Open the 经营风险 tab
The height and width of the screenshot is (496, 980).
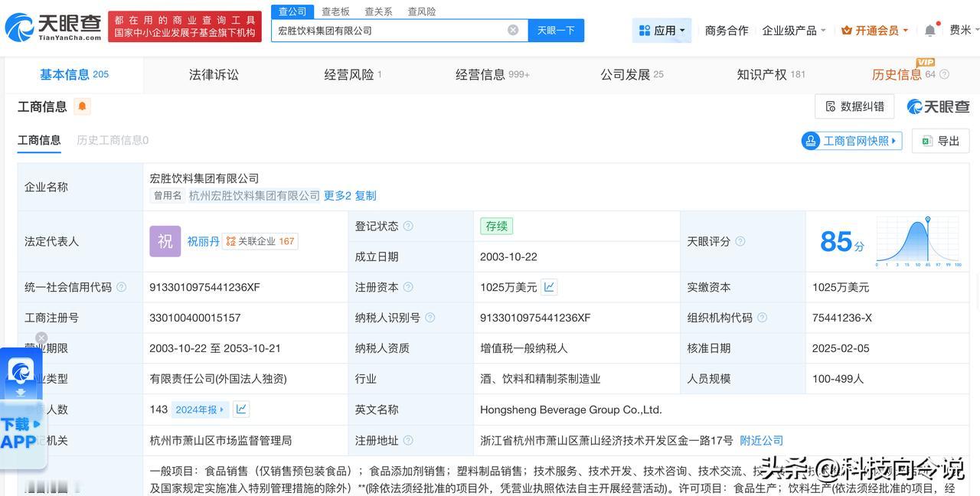[x=353, y=74]
